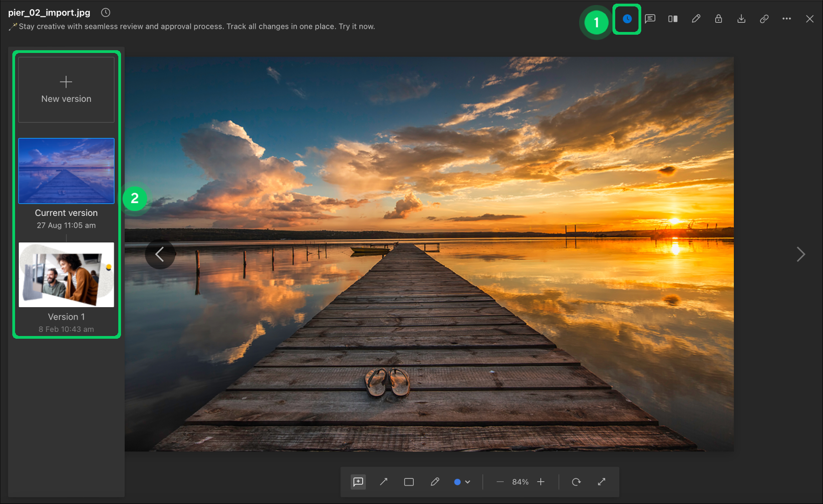Click the edit pencil icon in header
This screenshot has width=823, height=504.
pyautogui.click(x=696, y=19)
